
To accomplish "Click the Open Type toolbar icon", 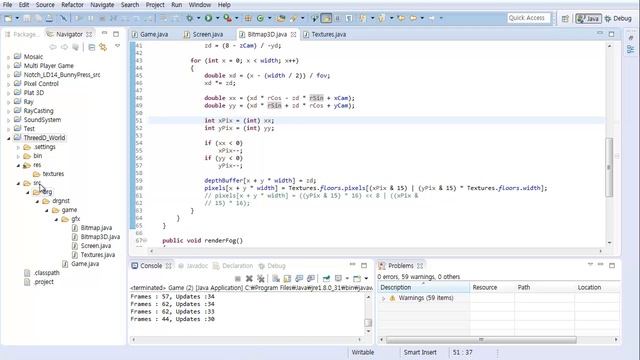I will [281, 18].
